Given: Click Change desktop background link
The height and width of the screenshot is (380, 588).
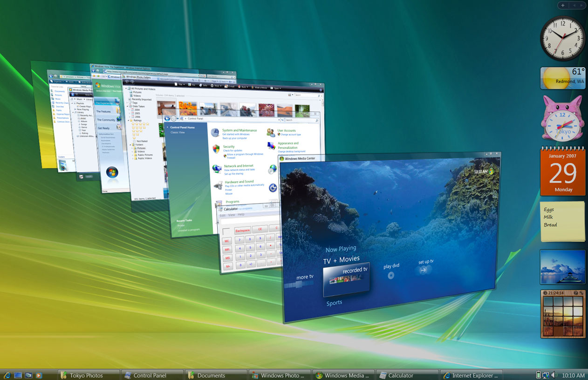Looking at the screenshot, I should pyautogui.click(x=292, y=151).
